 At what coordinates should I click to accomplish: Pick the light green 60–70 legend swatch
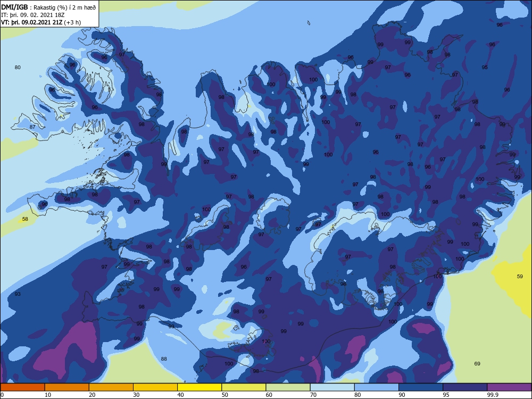coord(288,387)
